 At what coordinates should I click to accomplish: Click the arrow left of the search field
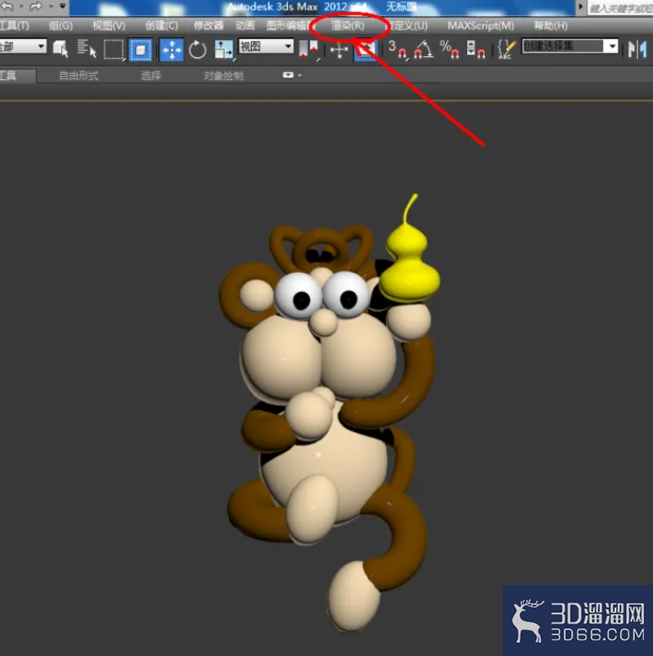(581, 7)
